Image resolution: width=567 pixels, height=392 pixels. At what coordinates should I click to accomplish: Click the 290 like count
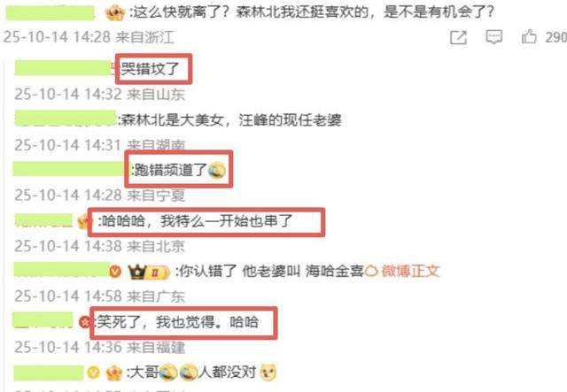pos(555,37)
